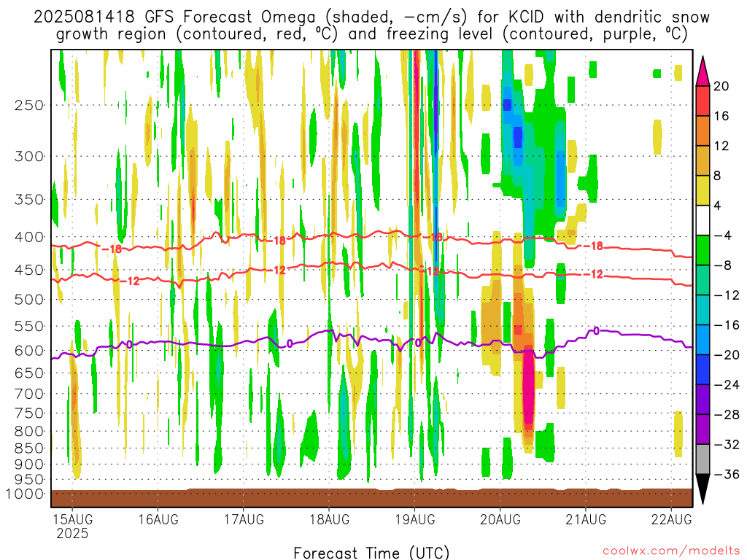Click the 850 pressure level label
The image size is (747, 560).
click(29, 448)
